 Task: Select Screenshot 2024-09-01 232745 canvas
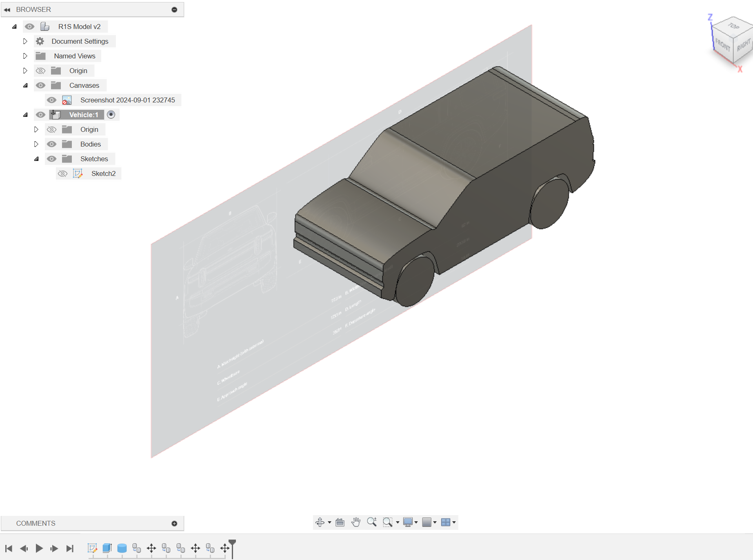[128, 100]
